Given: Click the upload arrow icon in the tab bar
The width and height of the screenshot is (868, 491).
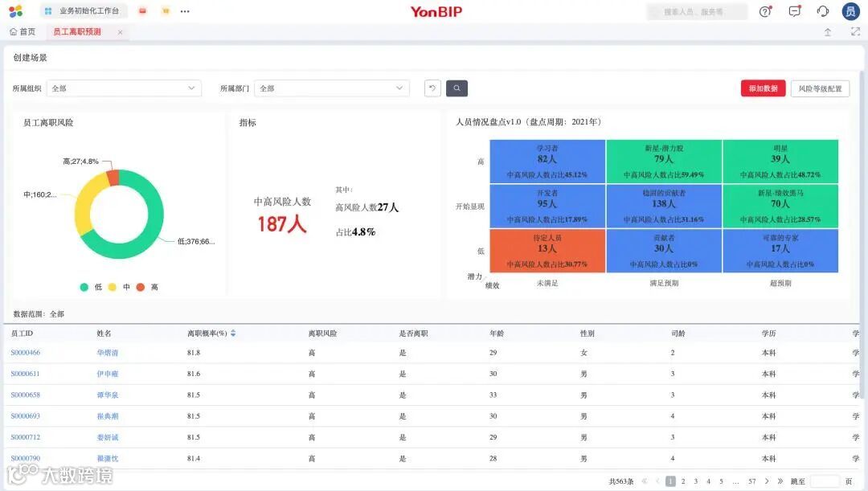Looking at the screenshot, I should click(828, 32).
